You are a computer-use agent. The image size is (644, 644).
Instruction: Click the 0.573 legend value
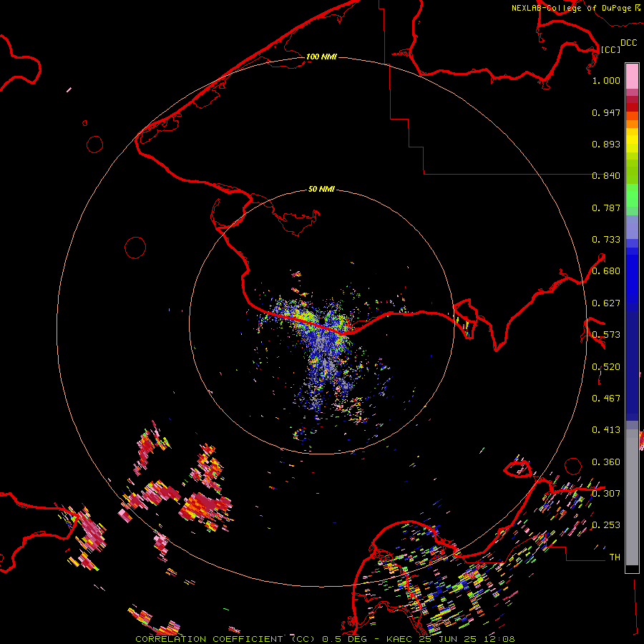606,335
